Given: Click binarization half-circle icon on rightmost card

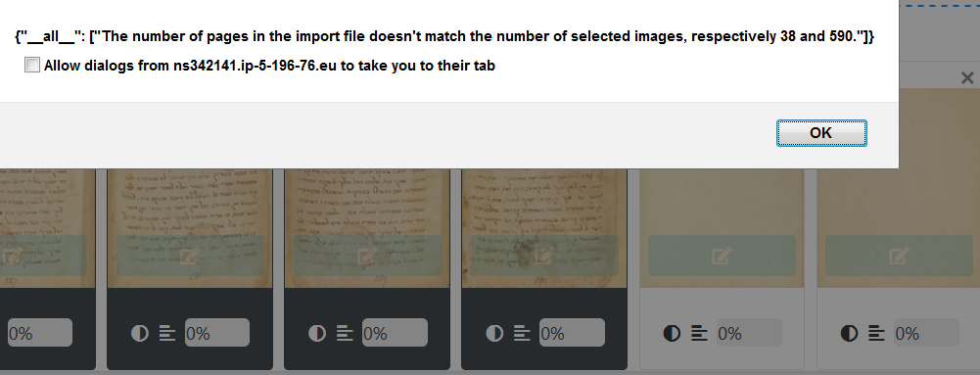Looking at the screenshot, I should point(849,333).
